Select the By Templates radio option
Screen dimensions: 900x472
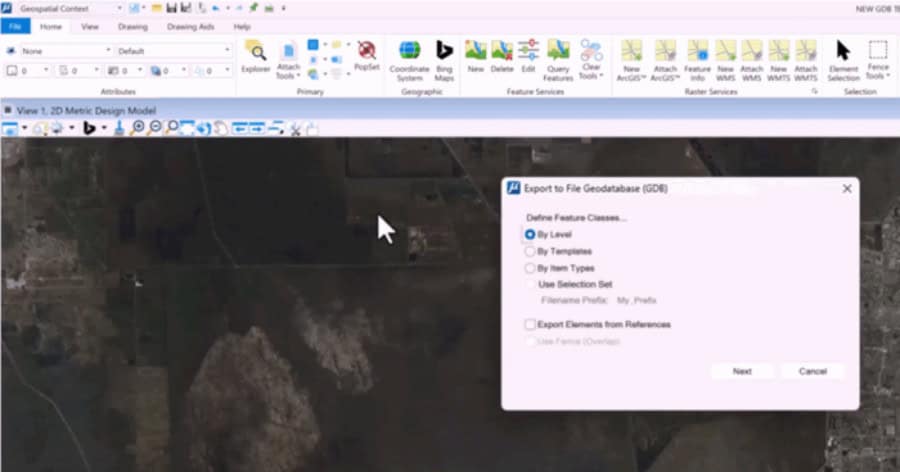click(530, 252)
